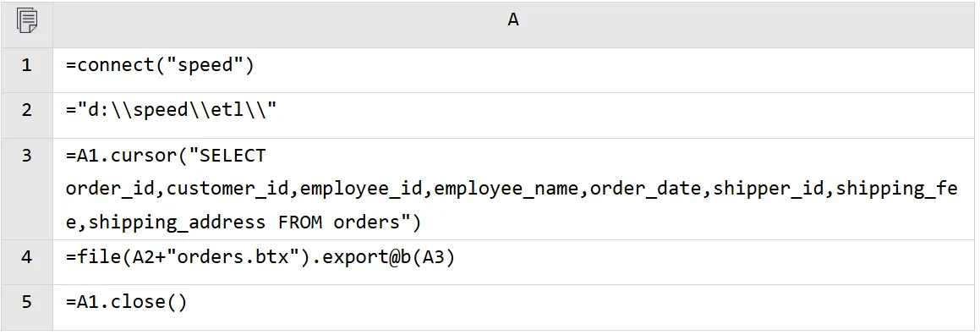This screenshot has width=980, height=335.
Task: Click customer_id field in the query
Action: (x=227, y=189)
